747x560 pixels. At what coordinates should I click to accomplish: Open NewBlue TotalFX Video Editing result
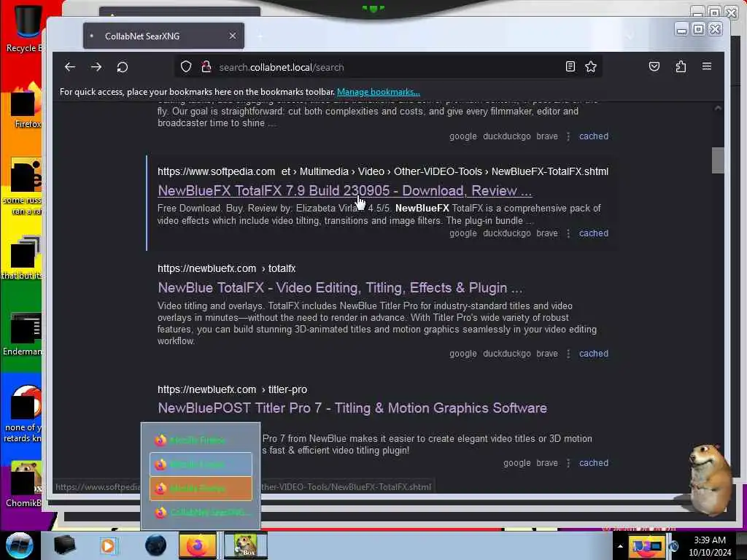pyautogui.click(x=340, y=287)
